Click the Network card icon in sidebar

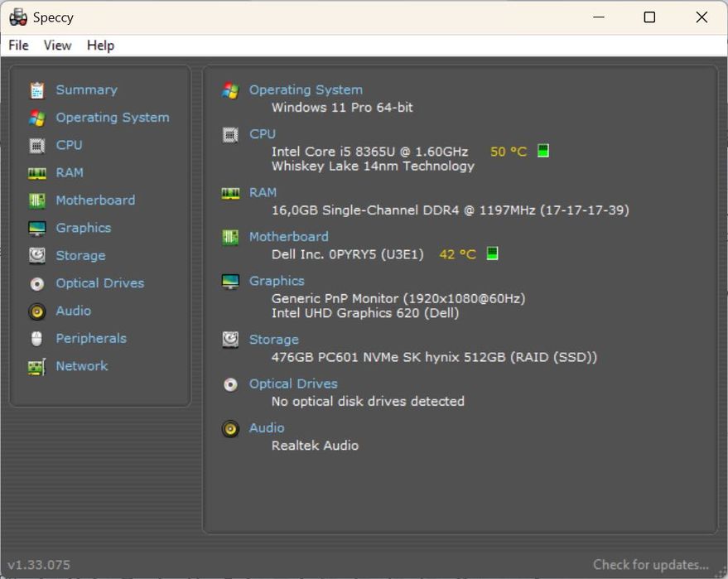pos(37,367)
